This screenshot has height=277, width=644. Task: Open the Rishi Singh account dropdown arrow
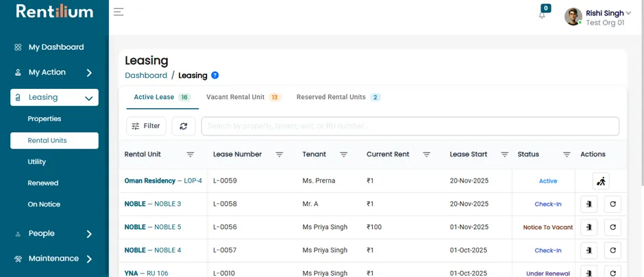click(628, 13)
